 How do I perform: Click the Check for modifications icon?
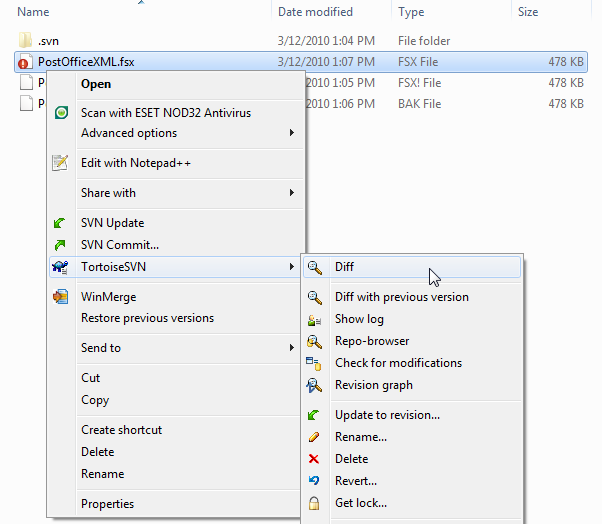[315, 363]
